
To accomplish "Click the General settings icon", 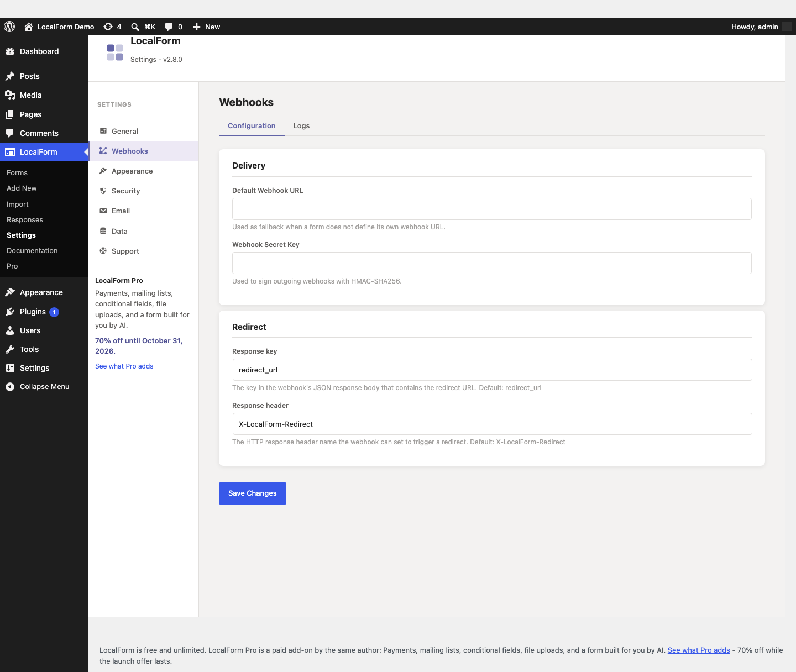I will [103, 131].
